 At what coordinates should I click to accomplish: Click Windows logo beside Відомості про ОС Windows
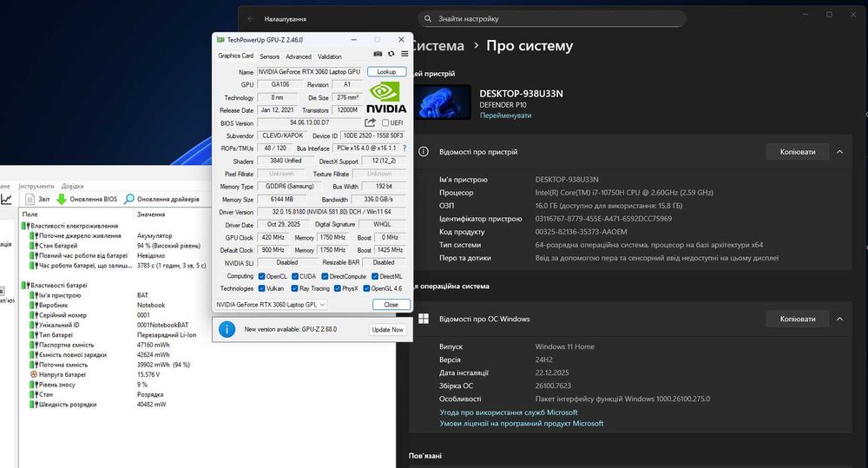424,319
